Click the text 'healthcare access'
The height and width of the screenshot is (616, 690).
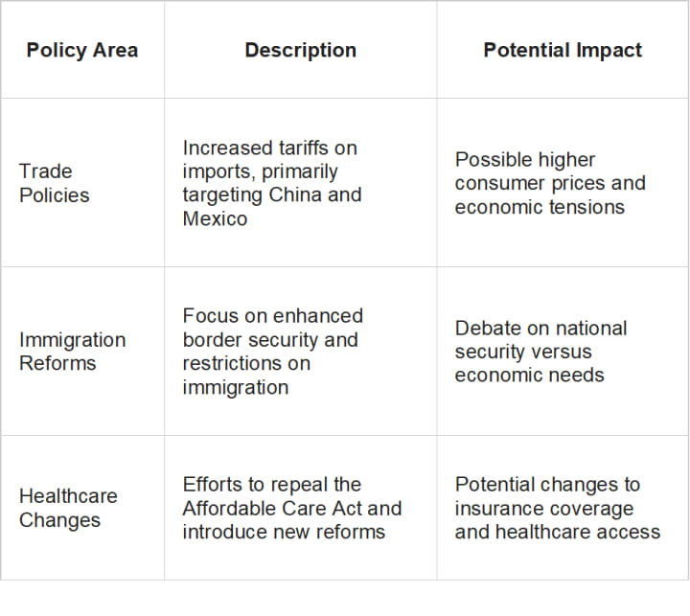578,532
